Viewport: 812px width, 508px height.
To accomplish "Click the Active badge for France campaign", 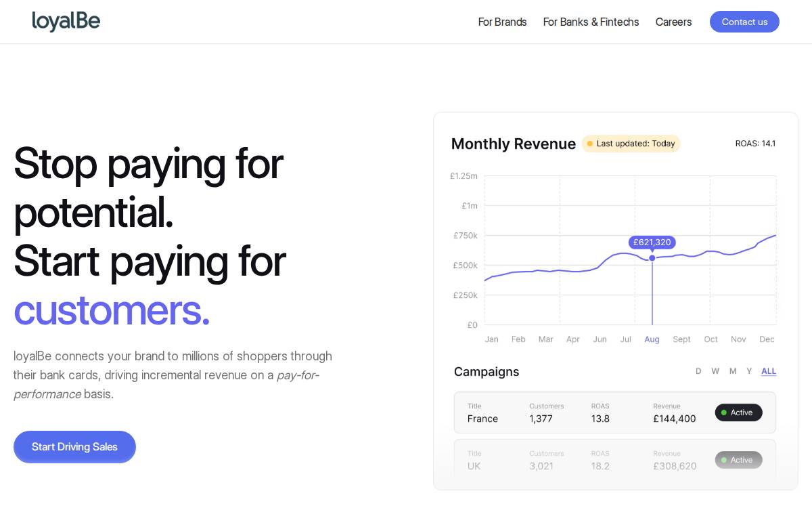I will tap(738, 412).
